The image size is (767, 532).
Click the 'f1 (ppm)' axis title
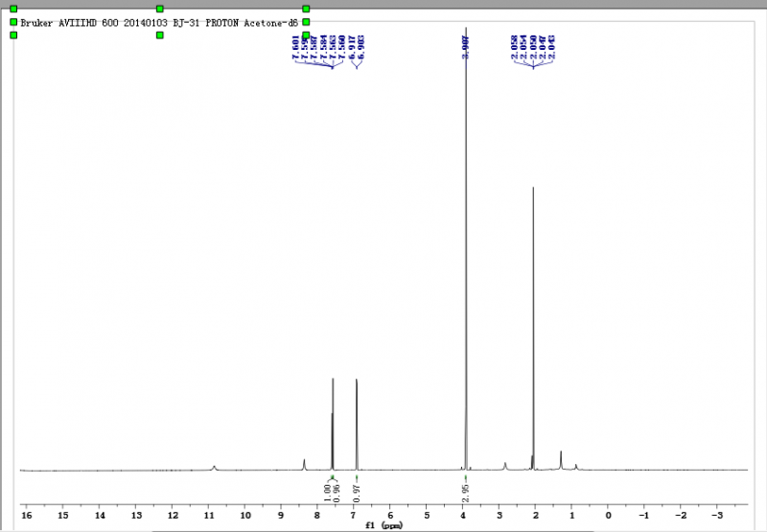coord(384,525)
